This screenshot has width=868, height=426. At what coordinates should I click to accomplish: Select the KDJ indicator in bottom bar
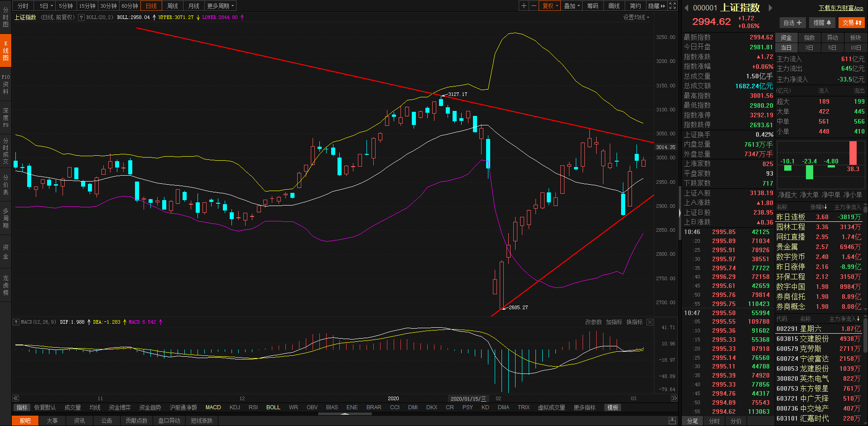click(x=235, y=407)
